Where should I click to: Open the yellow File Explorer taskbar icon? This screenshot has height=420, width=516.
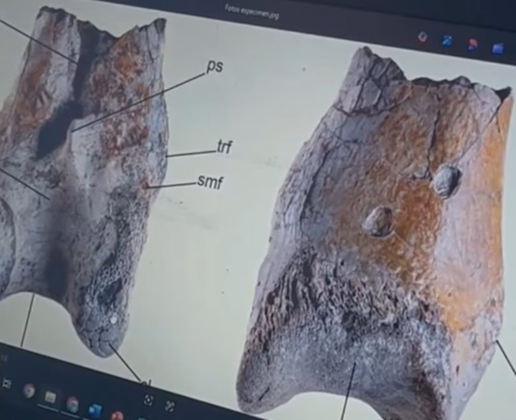(50, 398)
